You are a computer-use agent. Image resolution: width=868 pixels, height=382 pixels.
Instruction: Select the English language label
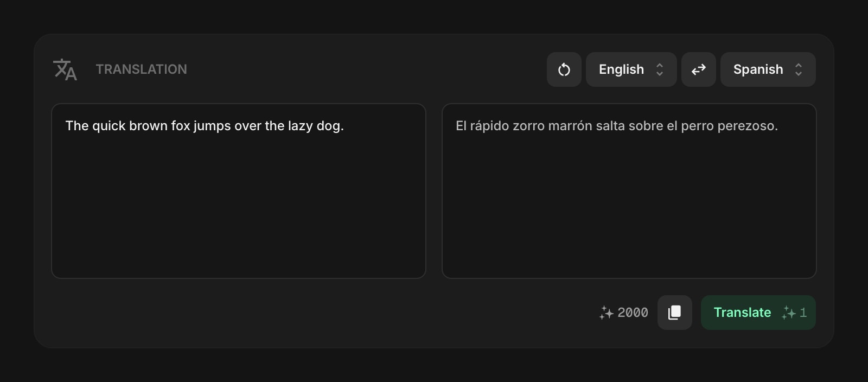621,69
